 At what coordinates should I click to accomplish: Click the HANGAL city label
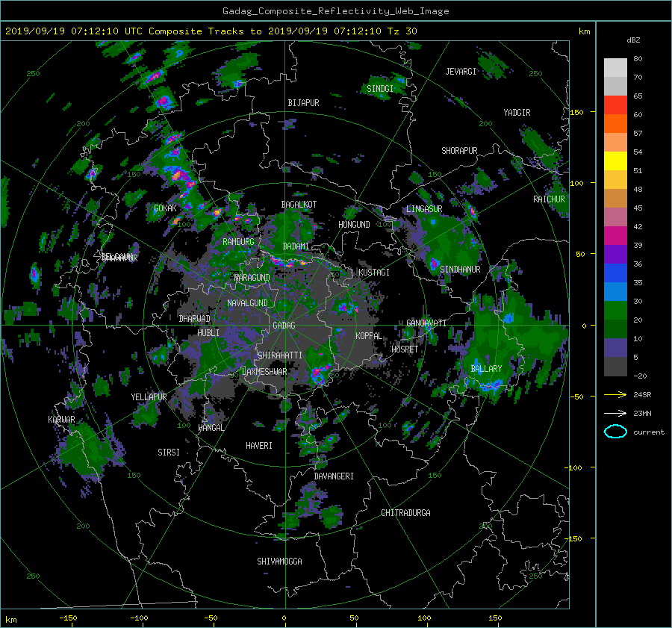(211, 428)
